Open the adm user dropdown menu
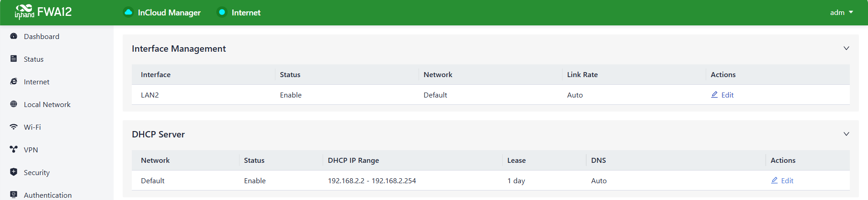 [x=841, y=12]
